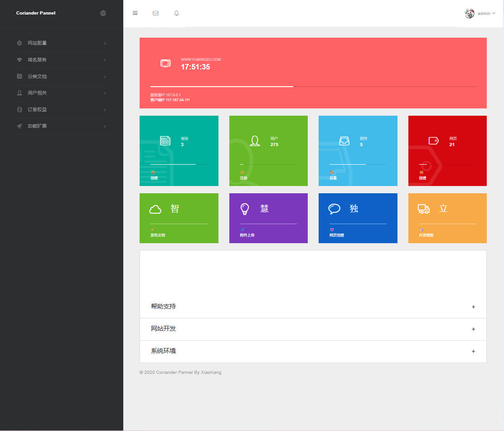
Task: Expand the 网站开发 accordion with plus sign
Action: (473, 329)
